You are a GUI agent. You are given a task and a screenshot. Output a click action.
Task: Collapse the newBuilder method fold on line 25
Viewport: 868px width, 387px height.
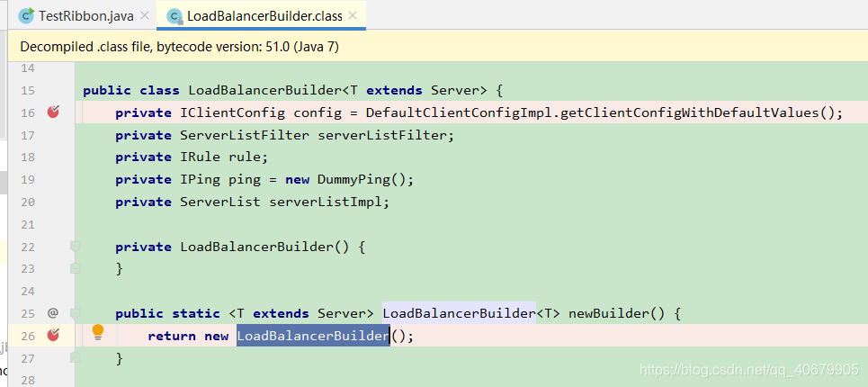[x=76, y=313]
